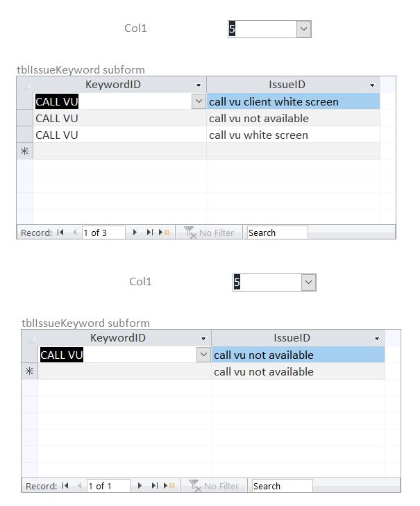This screenshot has width=420, height=506.
Task: Go to next record in lower subform
Action: point(140,486)
